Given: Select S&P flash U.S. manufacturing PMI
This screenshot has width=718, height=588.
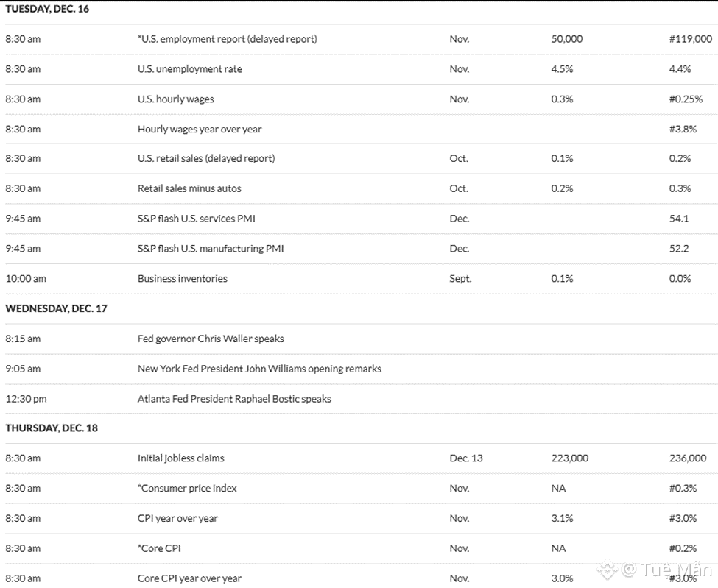Looking at the screenshot, I should [210, 249].
